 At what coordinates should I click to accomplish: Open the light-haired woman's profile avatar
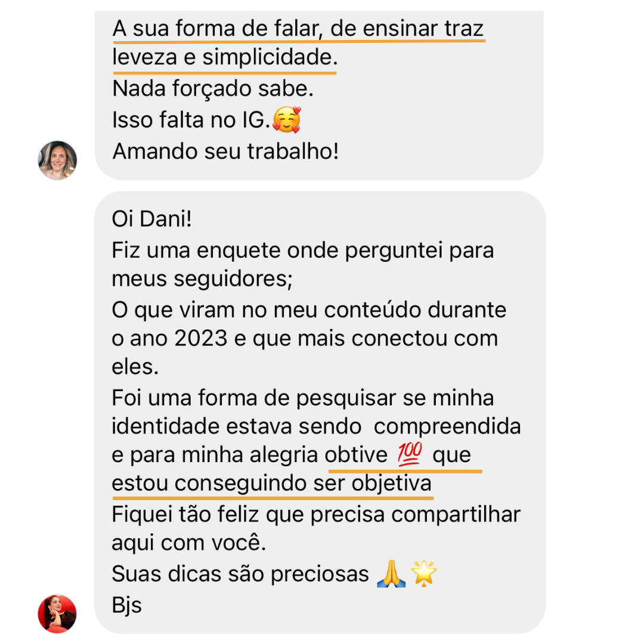point(57,160)
